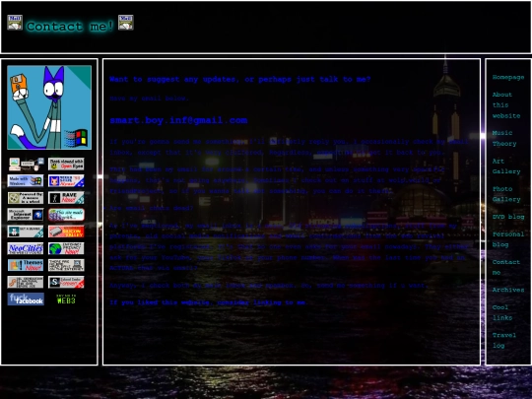Click the Microsoft Internet Explorer badge
Screen dimensions: 532x399
tap(26, 215)
